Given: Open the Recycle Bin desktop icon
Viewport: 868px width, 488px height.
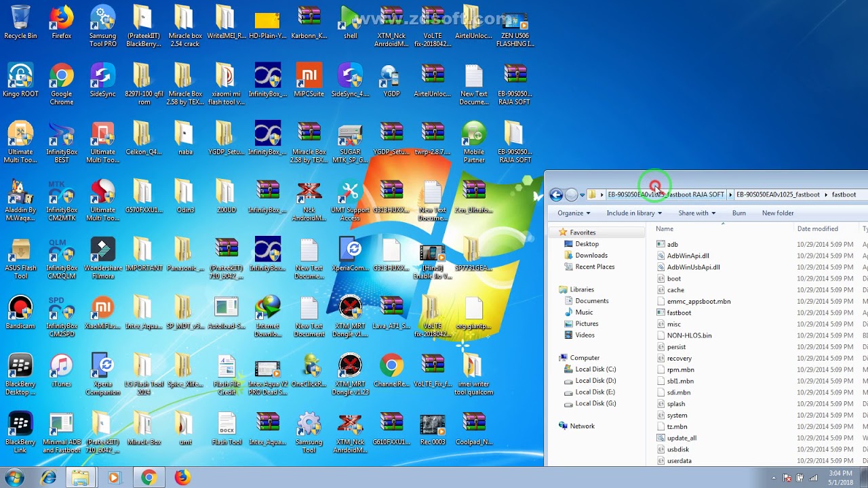Looking at the screenshot, I should coord(20,22).
